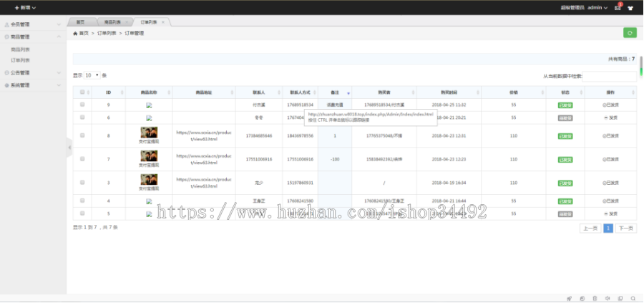Screen dimensions: 644x303
Task: Click the shirt theme icon in header
Action: tap(630, 8)
